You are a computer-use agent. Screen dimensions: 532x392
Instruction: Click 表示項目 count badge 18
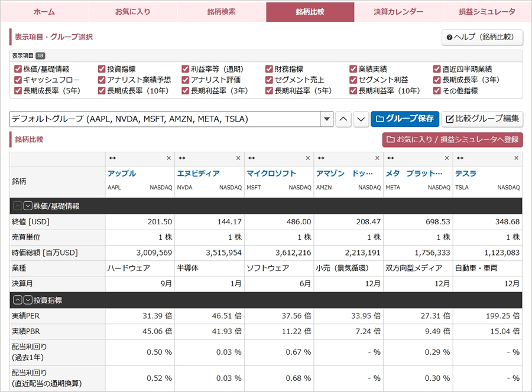coord(40,56)
